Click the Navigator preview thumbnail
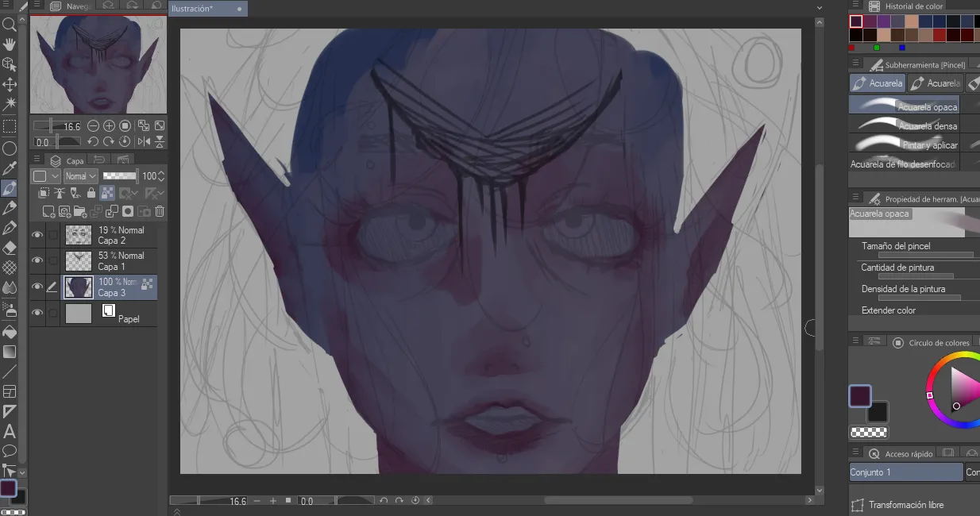 coord(98,65)
